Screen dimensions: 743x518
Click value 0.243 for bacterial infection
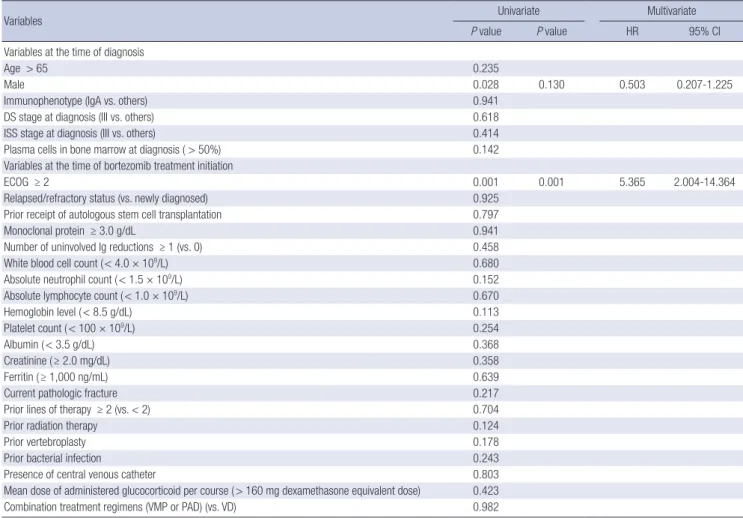click(486, 458)
